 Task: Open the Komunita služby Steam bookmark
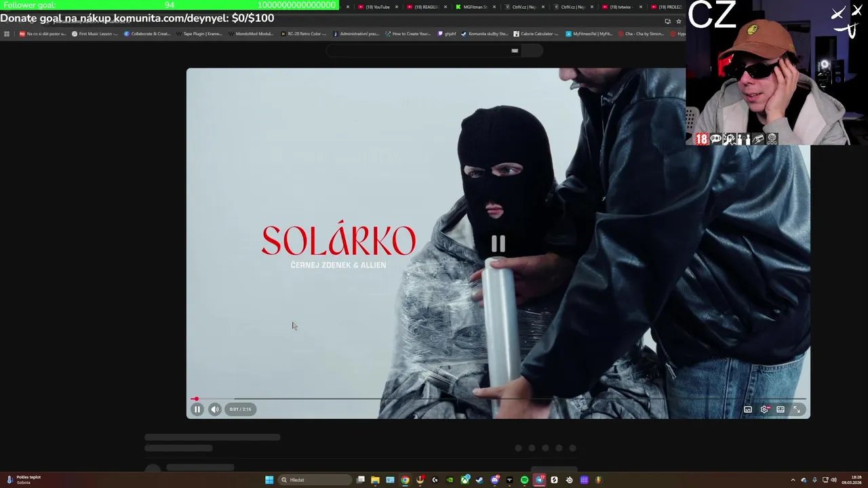coord(484,33)
